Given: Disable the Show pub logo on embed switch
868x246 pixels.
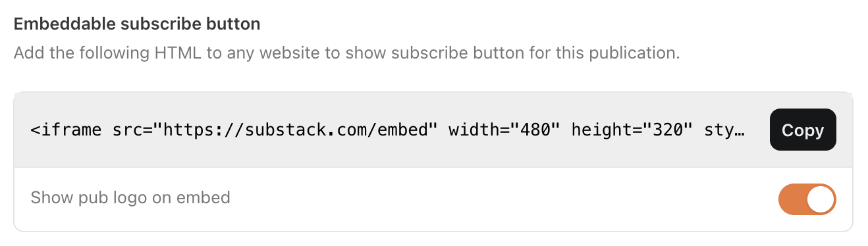Looking at the screenshot, I should tap(807, 199).
